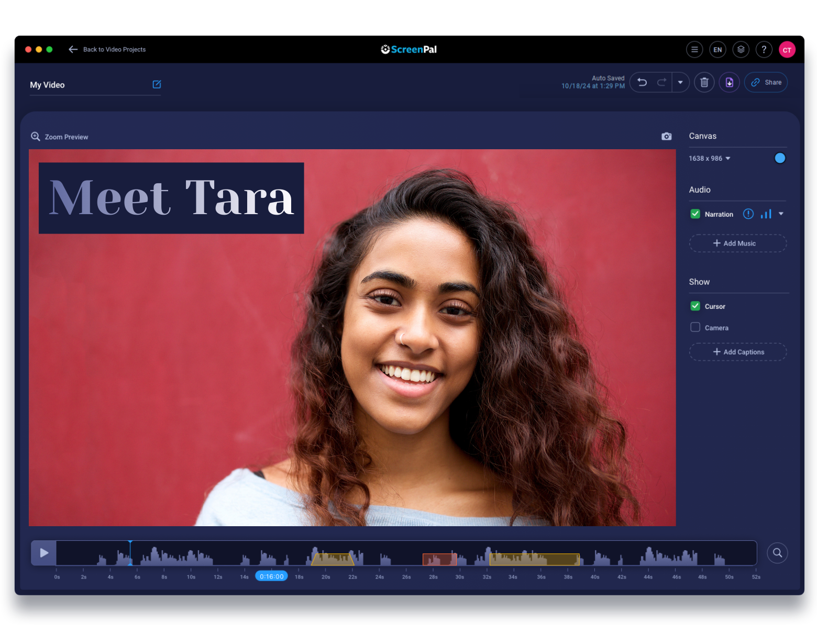
Task: Delete the project using the trash icon
Action: coord(704,82)
